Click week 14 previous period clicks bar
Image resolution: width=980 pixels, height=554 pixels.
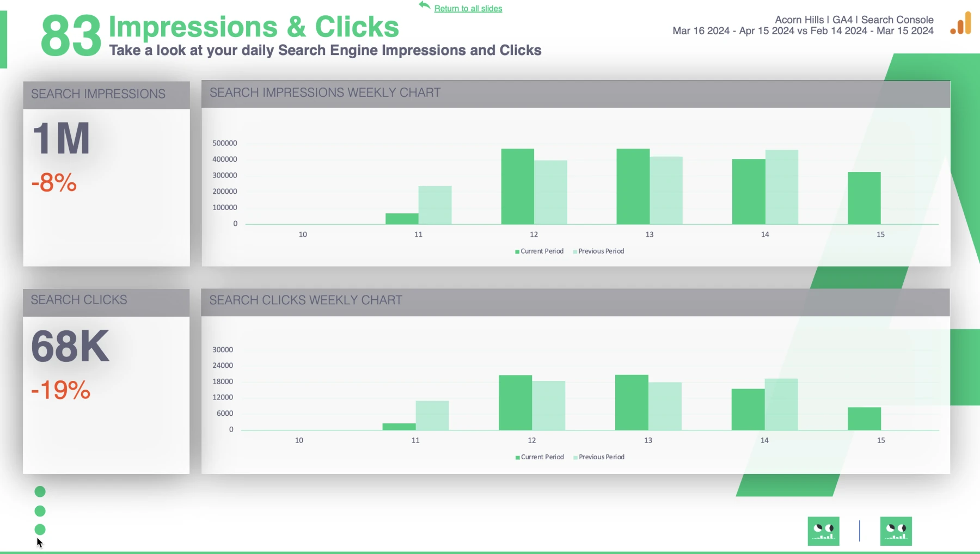(781, 404)
